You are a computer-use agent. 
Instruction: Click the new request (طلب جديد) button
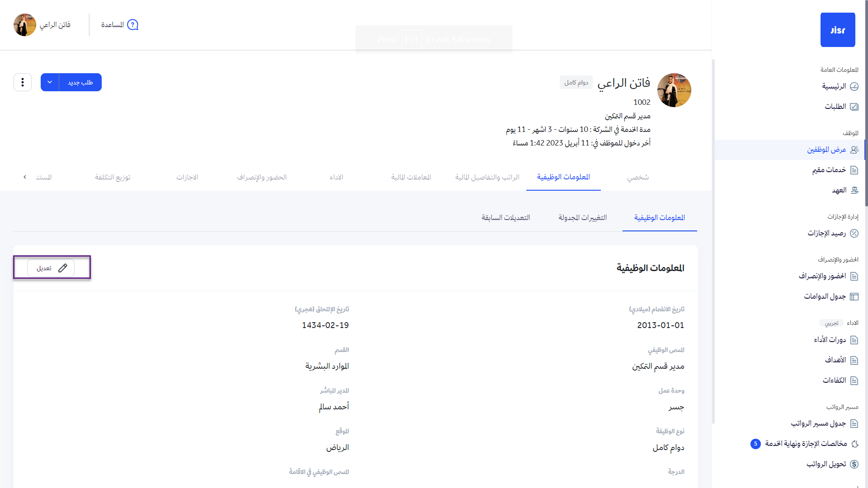pyautogui.click(x=80, y=82)
